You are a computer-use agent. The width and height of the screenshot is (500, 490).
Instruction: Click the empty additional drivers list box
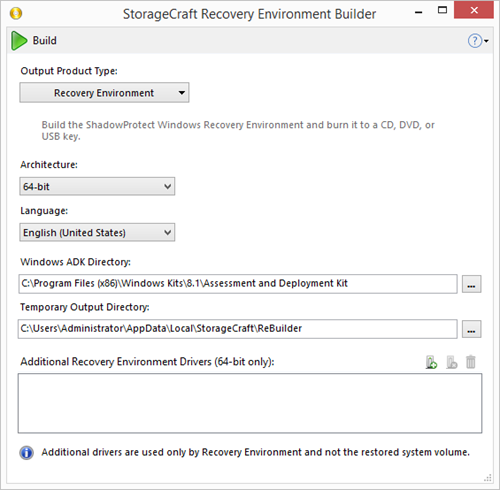click(250, 403)
